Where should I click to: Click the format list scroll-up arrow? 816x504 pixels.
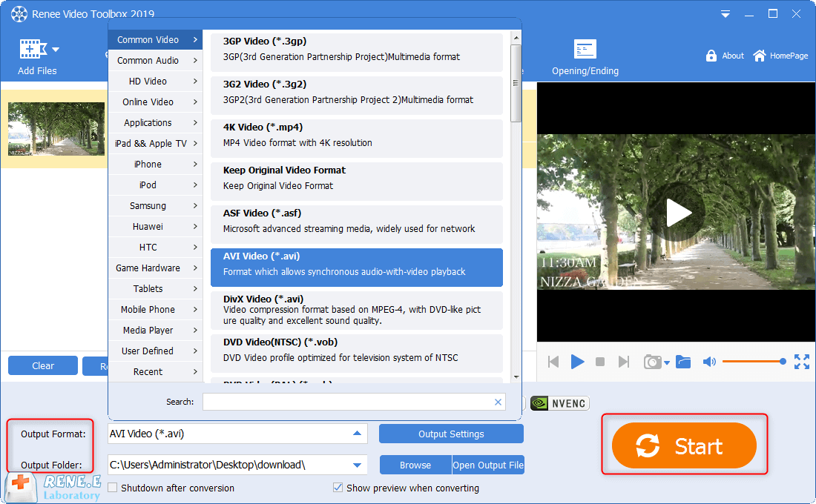pos(516,38)
